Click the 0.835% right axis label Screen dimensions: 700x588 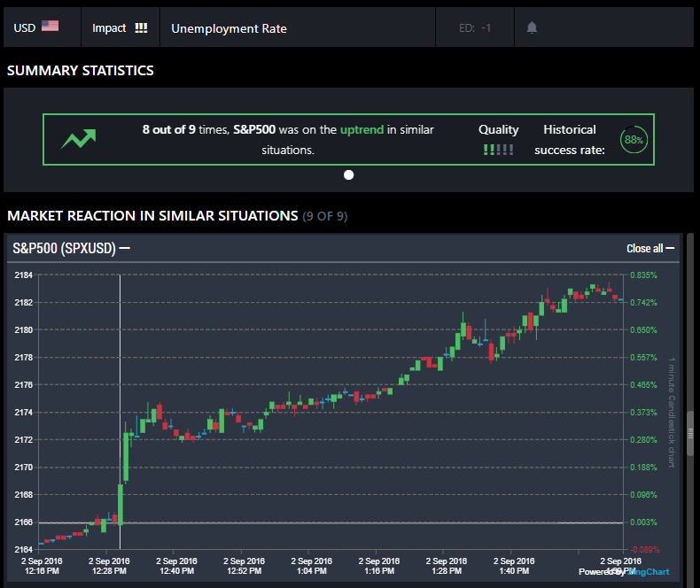tap(643, 275)
